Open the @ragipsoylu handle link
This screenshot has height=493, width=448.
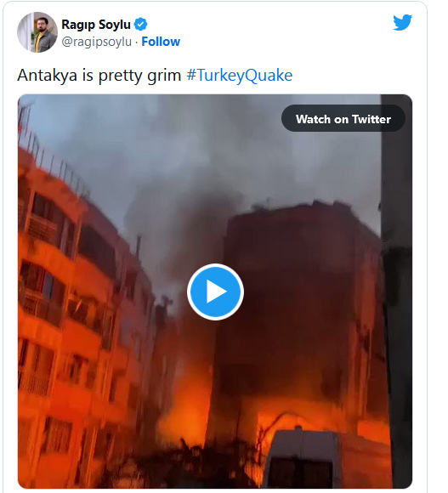(x=97, y=42)
